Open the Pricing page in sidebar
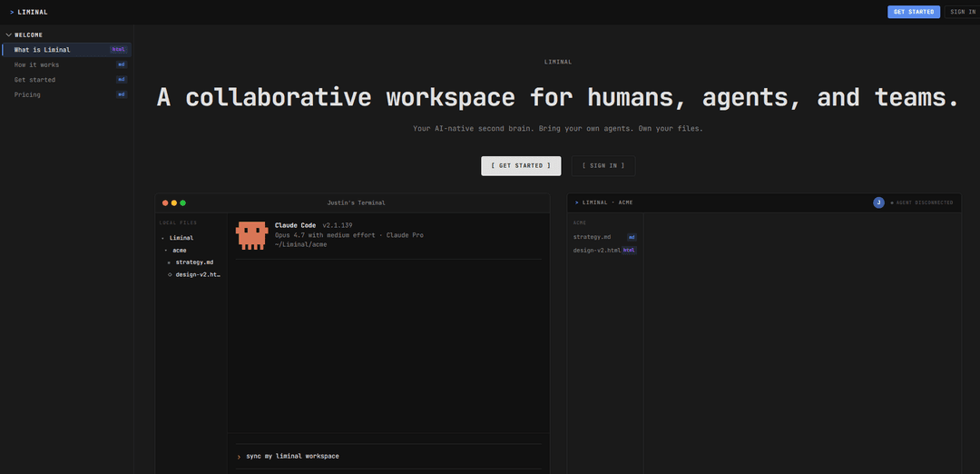 (x=66, y=94)
